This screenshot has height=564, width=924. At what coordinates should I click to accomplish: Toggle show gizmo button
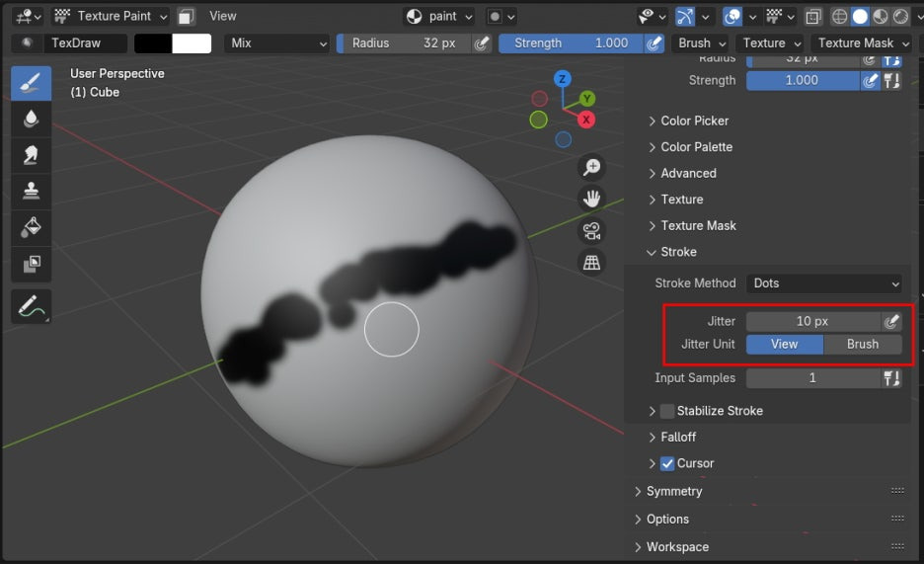(x=685, y=17)
